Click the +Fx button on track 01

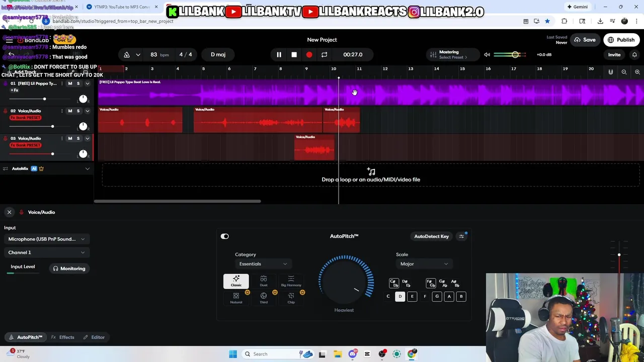pos(15,90)
